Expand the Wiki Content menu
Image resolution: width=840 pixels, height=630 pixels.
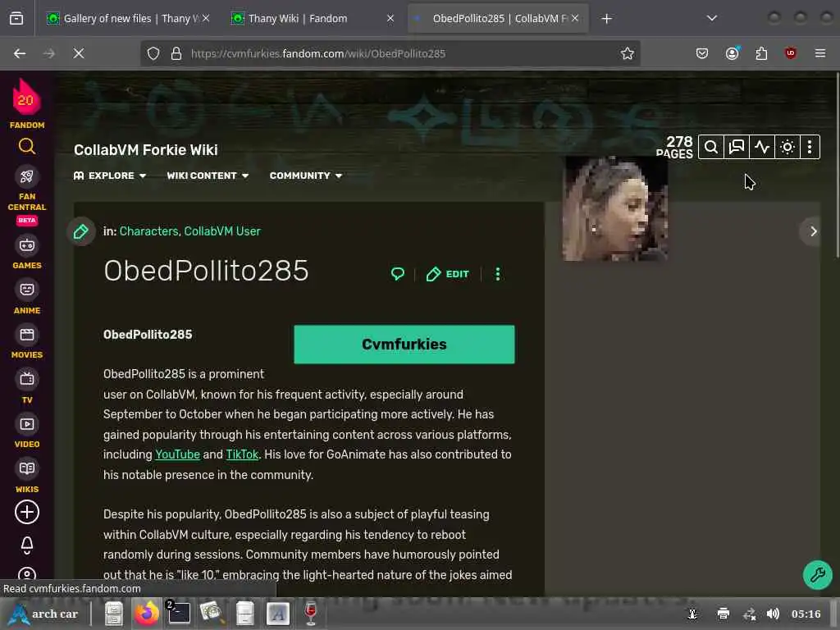[x=208, y=176]
